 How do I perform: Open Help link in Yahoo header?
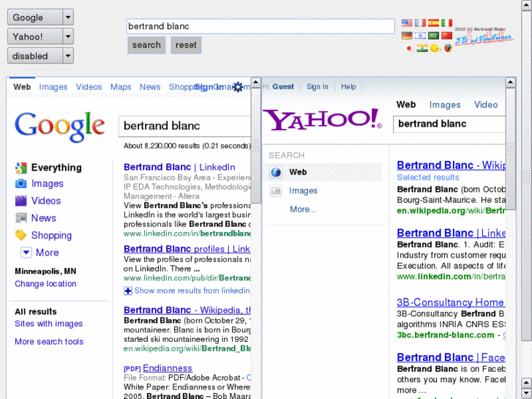(x=348, y=87)
